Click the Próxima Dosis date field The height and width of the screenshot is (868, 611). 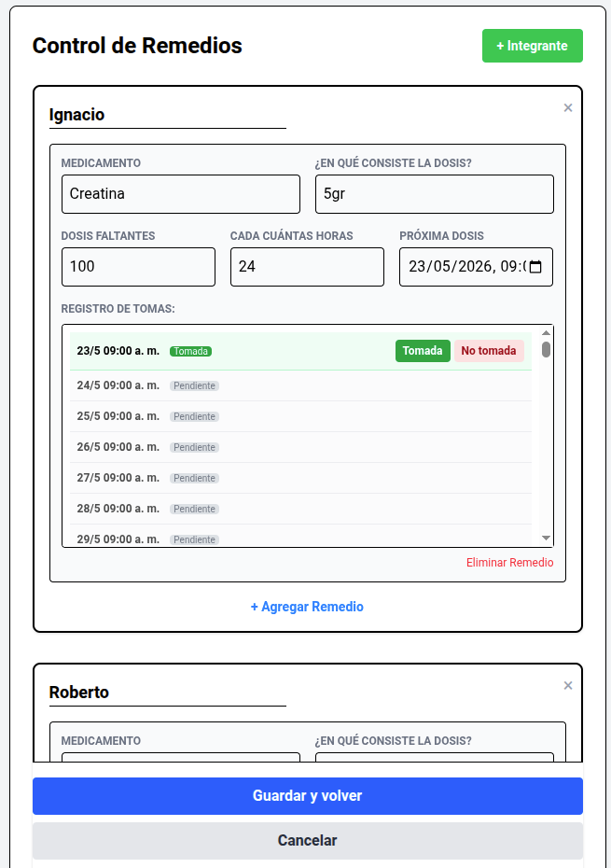coord(476,267)
